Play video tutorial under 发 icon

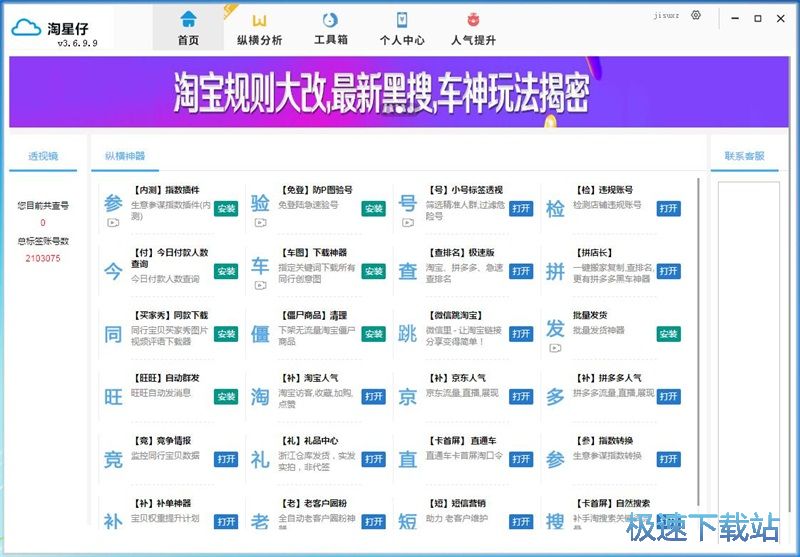point(555,348)
